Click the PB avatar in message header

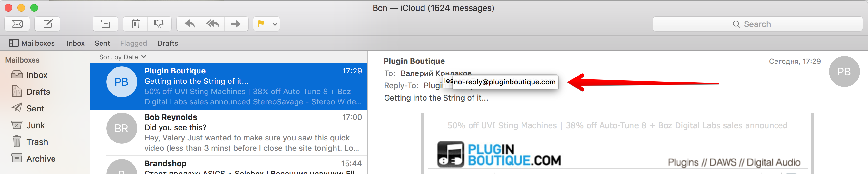point(844,72)
